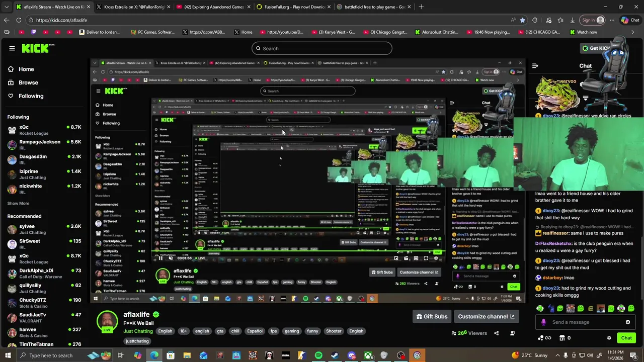Image resolution: width=644 pixels, height=362 pixels.
Task: Click the justtchating tag
Action: [x=137, y=341]
